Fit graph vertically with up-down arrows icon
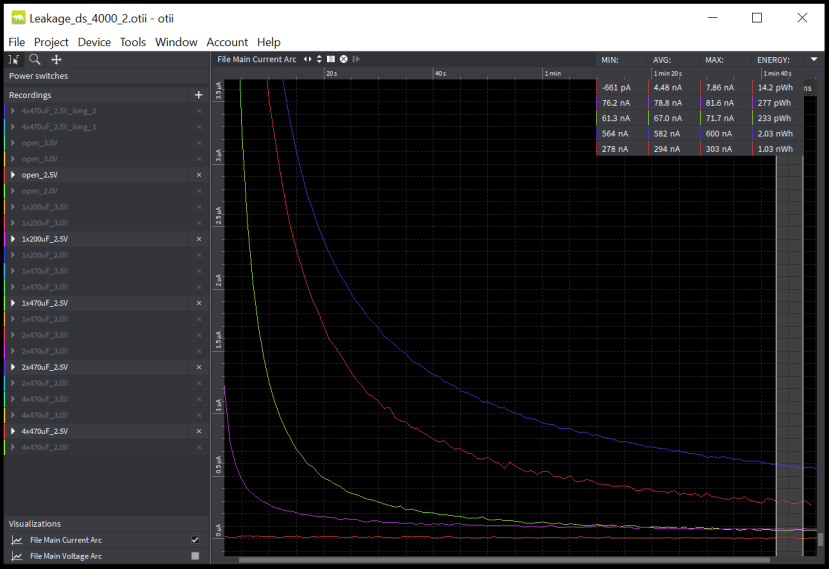Viewport: 829px width, 569px height. (319, 59)
